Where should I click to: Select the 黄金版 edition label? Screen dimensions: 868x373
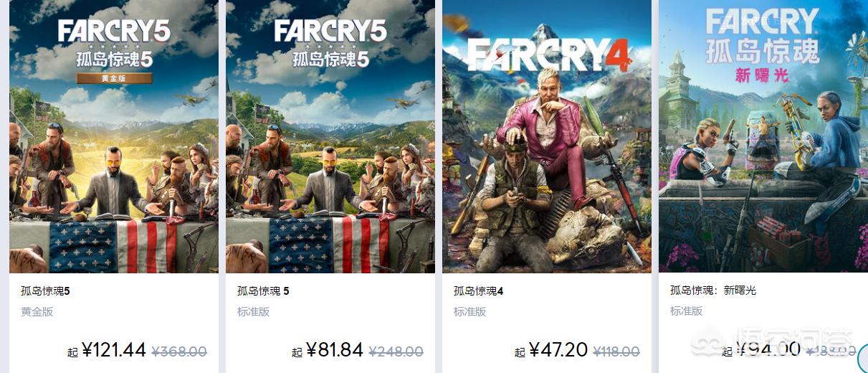point(37,311)
